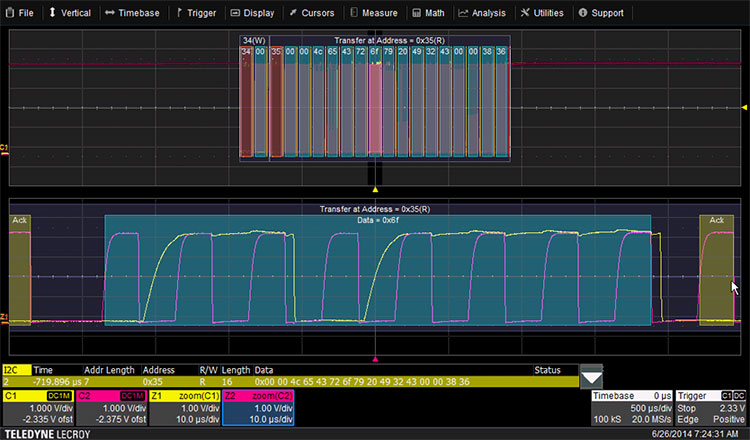Open the Timebase menu
This screenshot has height=440, width=750.
tap(132, 13)
